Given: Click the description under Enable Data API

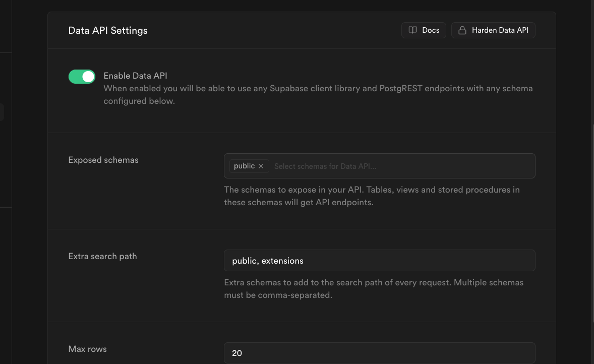Looking at the screenshot, I should [318, 94].
